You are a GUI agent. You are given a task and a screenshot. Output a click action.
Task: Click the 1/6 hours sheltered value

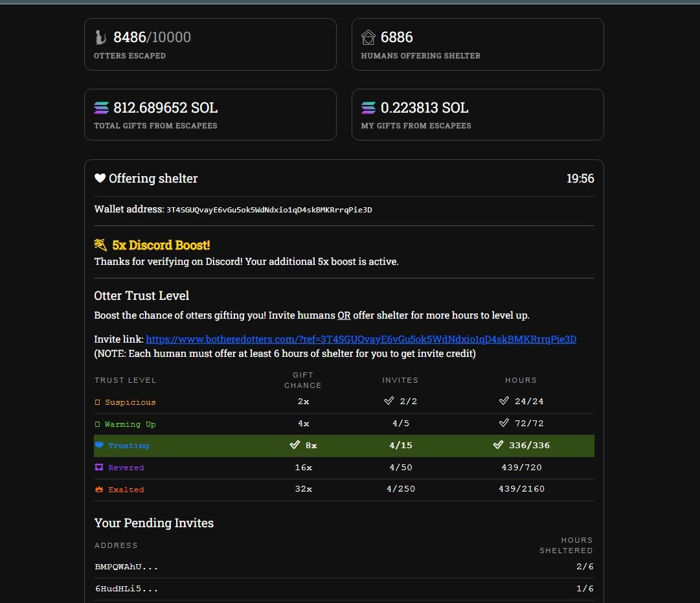[x=585, y=589]
